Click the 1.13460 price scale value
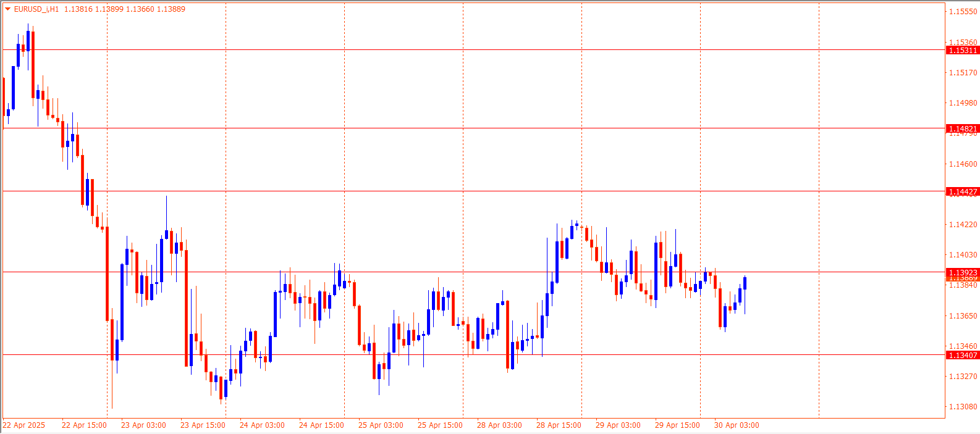Image resolution: width=980 pixels, height=434 pixels. click(x=963, y=346)
